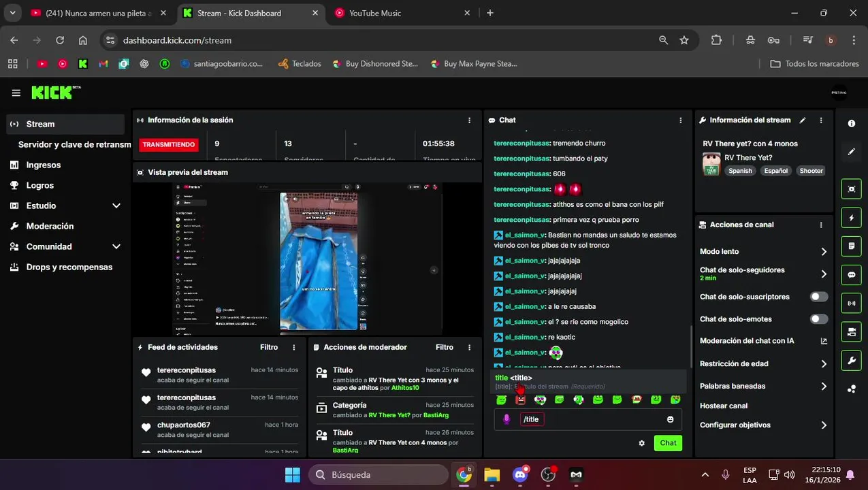Edit stream info with the pencil icon

[803, 120]
